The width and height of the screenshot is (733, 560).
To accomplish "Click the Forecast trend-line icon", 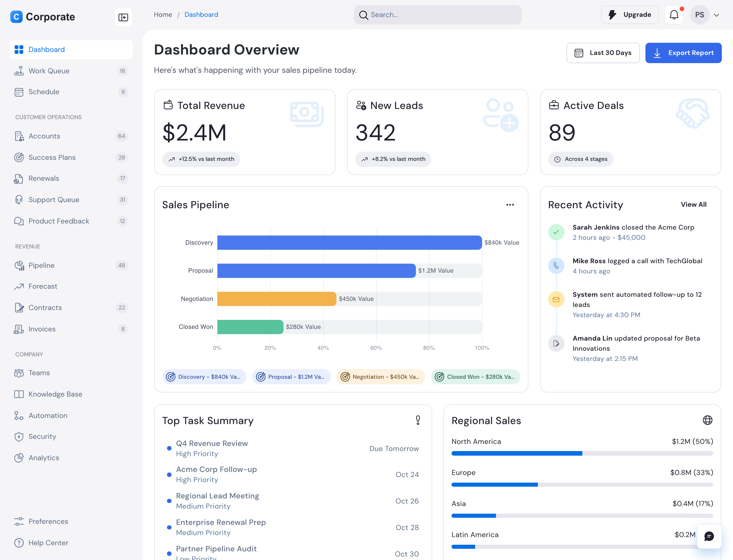I will (x=19, y=286).
